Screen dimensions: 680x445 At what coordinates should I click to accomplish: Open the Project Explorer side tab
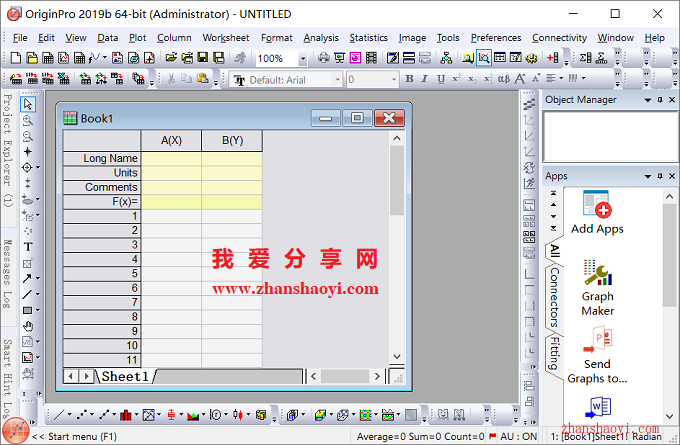pyautogui.click(x=8, y=150)
